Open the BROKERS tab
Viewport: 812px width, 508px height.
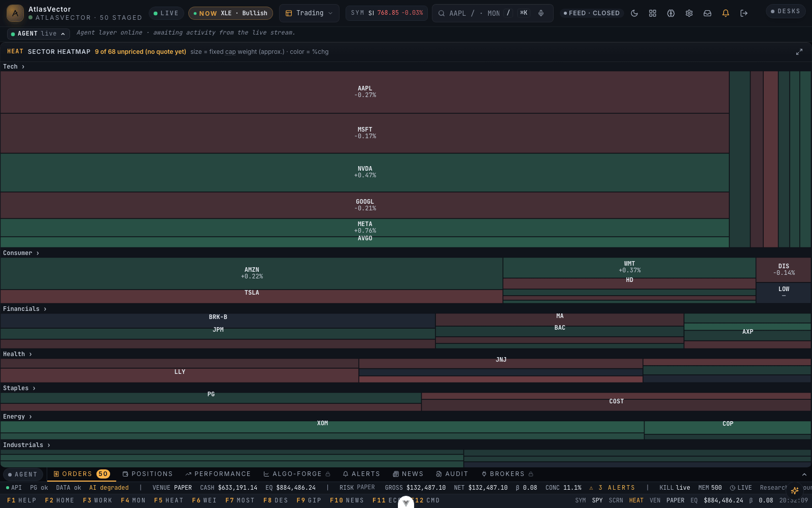coord(507,474)
